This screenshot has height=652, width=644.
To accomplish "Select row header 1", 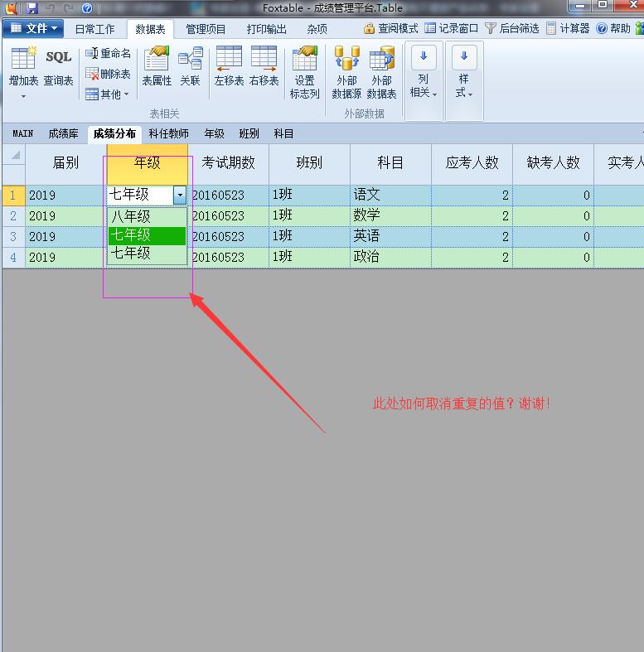I will pyautogui.click(x=14, y=196).
